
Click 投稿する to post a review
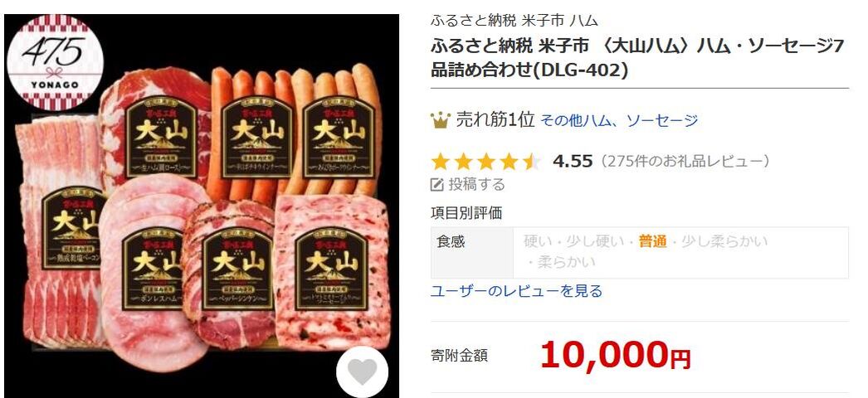coord(476,184)
